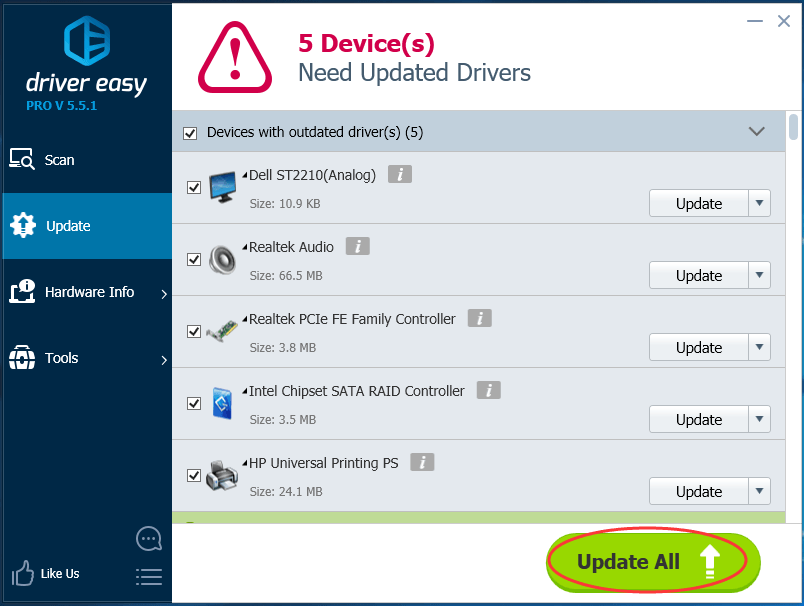Open Update dropdown arrow for Intel SATA RAID
Viewport: 804px width, 606px height.
(x=759, y=419)
